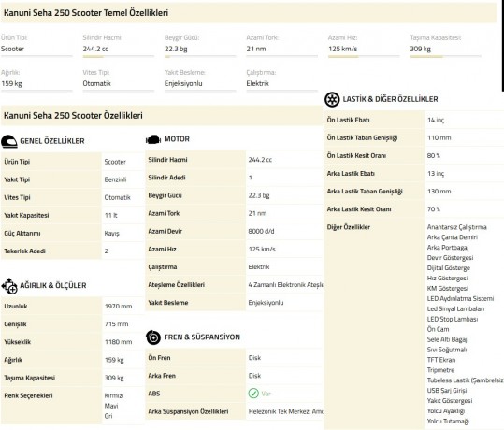The width and height of the screenshot is (504, 430).
Task: Click the '14 inç' front tire size value
Action: coord(436,121)
